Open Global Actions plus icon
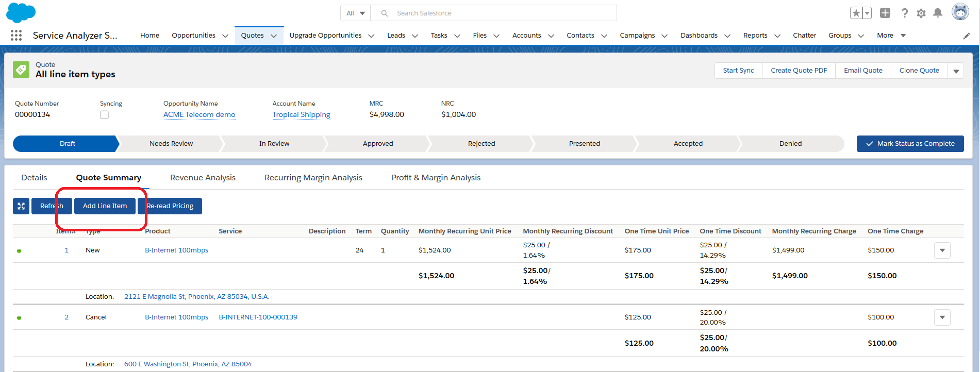This screenshot has width=980, height=372. (885, 13)
